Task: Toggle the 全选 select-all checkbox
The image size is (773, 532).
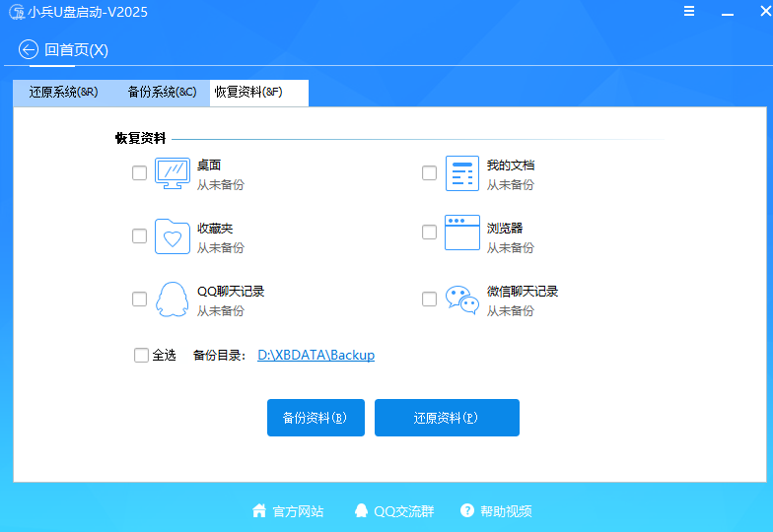Action: tap(142, 355)
